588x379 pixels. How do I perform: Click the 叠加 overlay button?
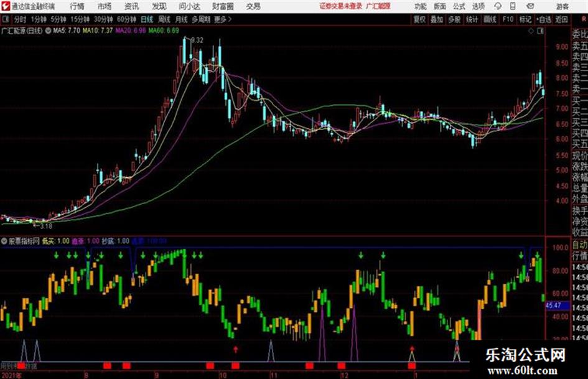(437, 19)
